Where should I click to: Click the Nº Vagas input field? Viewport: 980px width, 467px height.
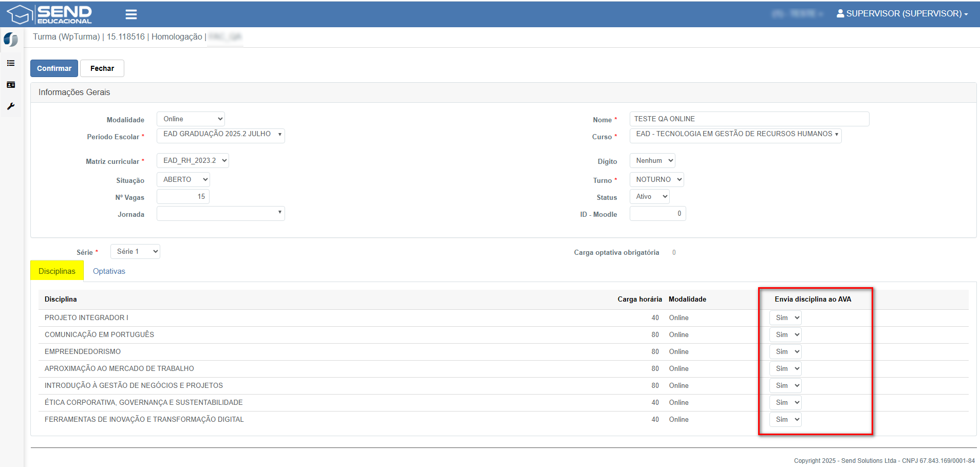click(x=183, y=197)
